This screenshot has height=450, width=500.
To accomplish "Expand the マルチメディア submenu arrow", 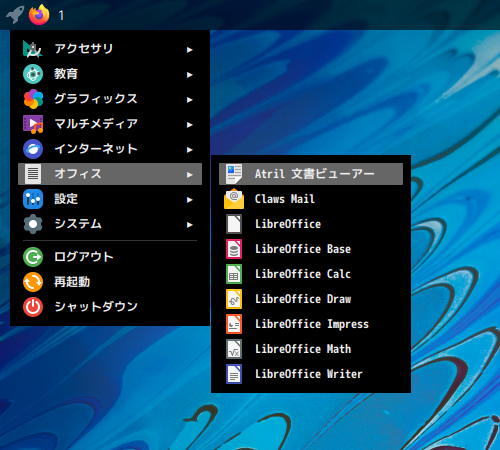I will 190,125.
